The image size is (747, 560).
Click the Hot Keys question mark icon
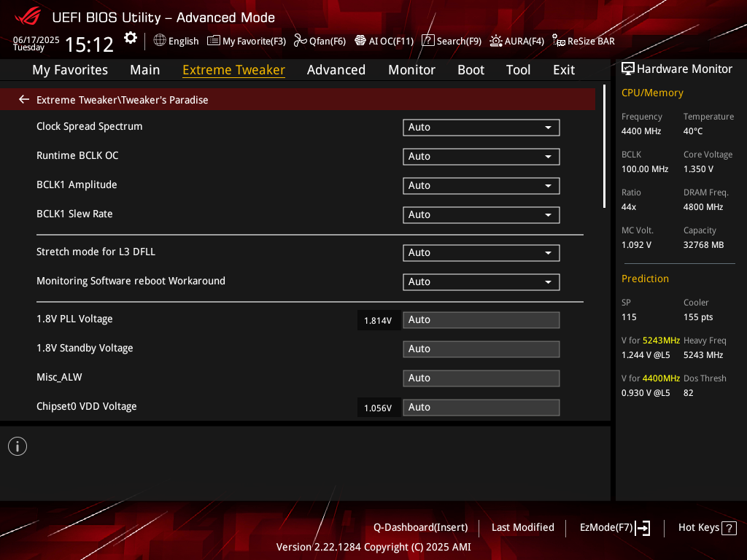click(x=729, y=528)
